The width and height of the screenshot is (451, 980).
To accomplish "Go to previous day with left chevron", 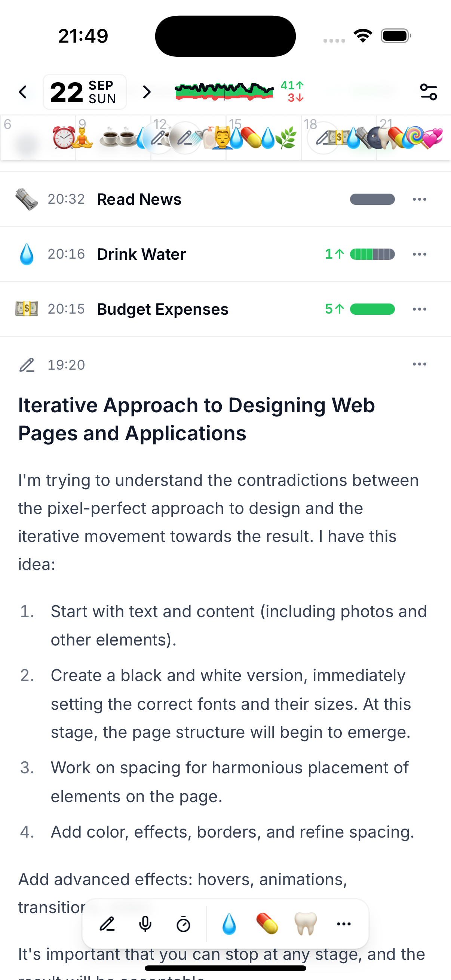I will coord(23,92).
